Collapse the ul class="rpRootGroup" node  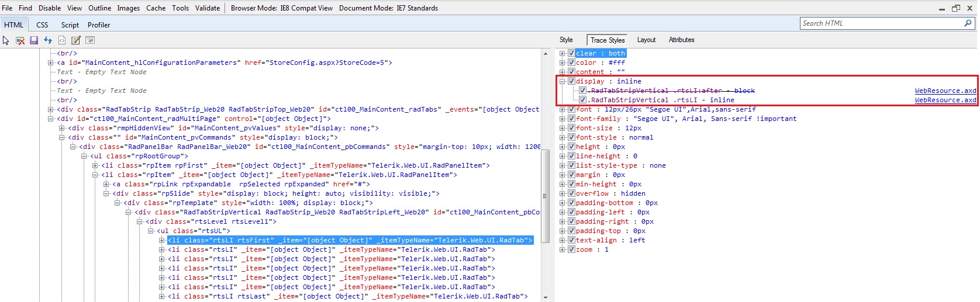point(84,156)
